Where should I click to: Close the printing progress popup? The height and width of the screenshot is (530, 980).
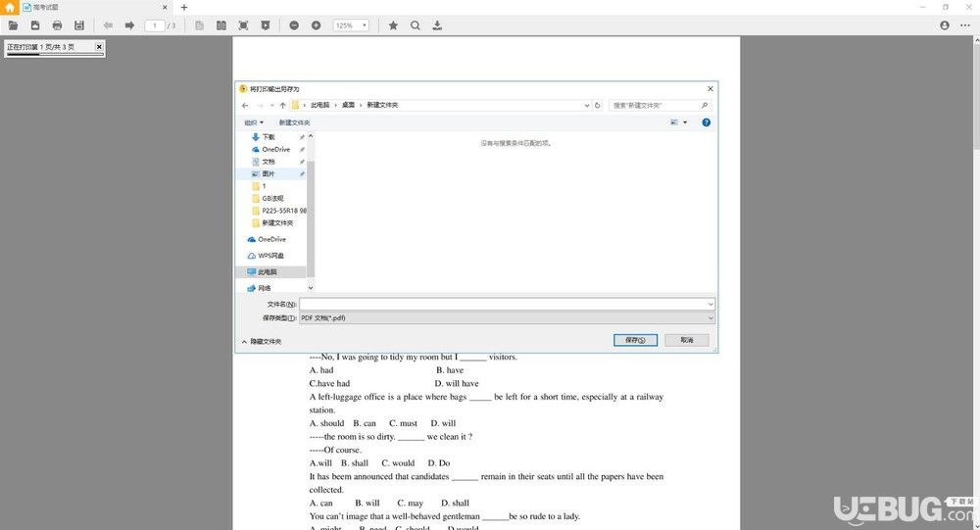click(x=99, y=46)
